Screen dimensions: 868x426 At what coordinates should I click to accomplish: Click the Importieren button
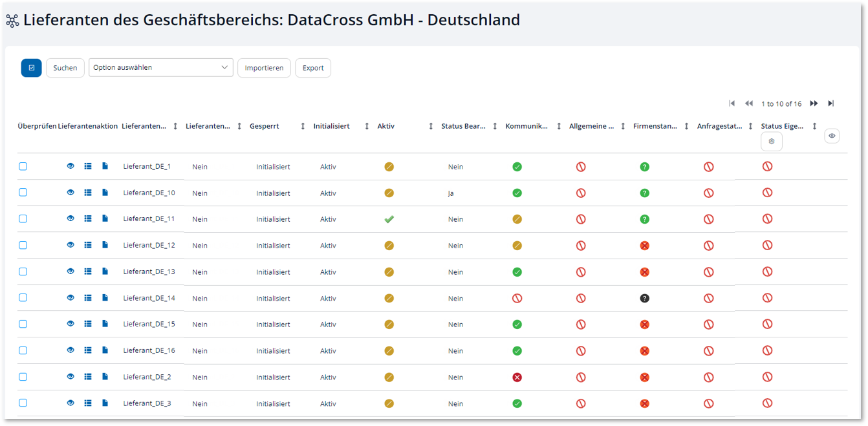264,68
